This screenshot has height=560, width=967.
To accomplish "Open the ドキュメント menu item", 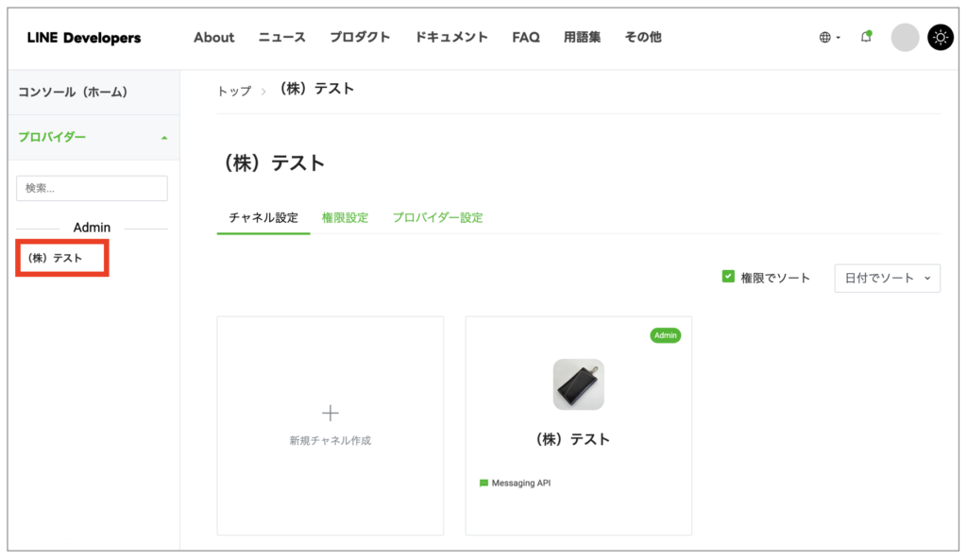I will pyautogui.click(x=451, y=38).
